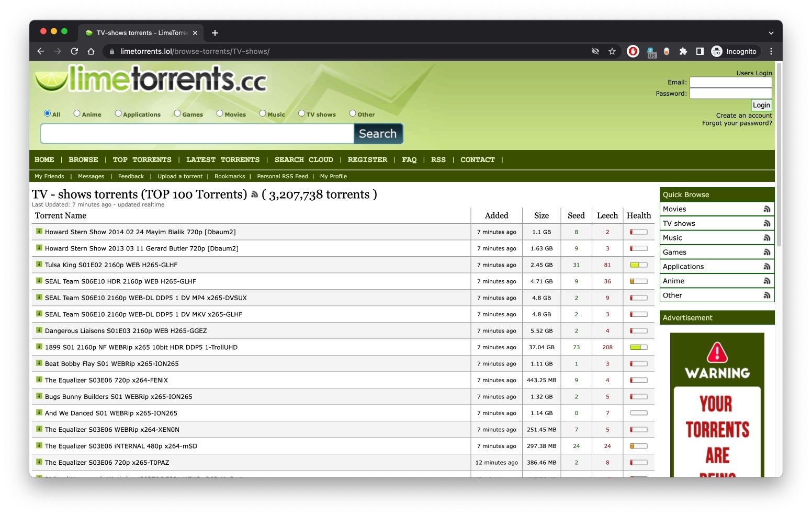Open SEARCH CLOUD in navigation bar
This screenshot has width=812, height=516.
pos(304,160)
